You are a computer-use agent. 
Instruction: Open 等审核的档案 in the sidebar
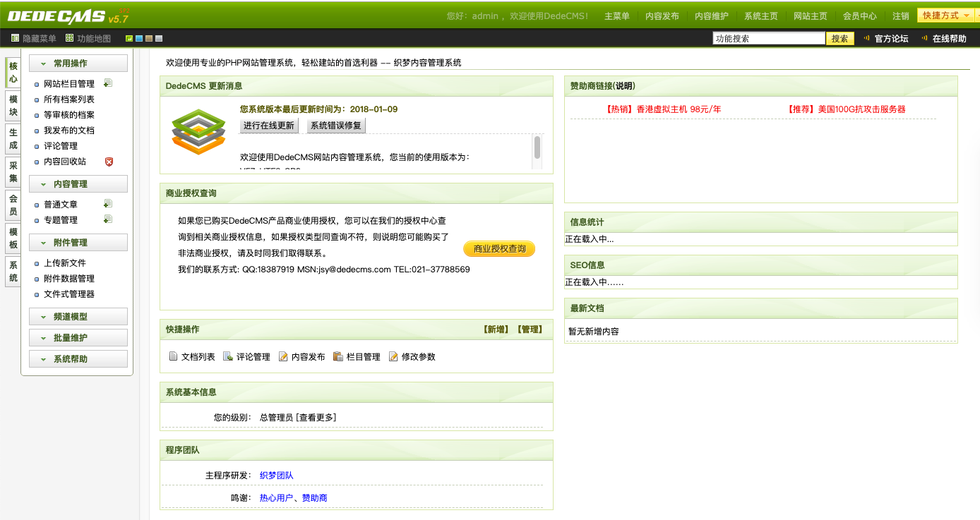click(69, 115)
